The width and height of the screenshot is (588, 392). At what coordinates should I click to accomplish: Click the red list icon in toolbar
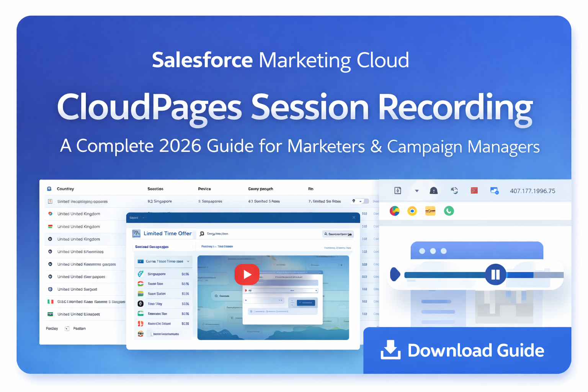coord(474,190)
